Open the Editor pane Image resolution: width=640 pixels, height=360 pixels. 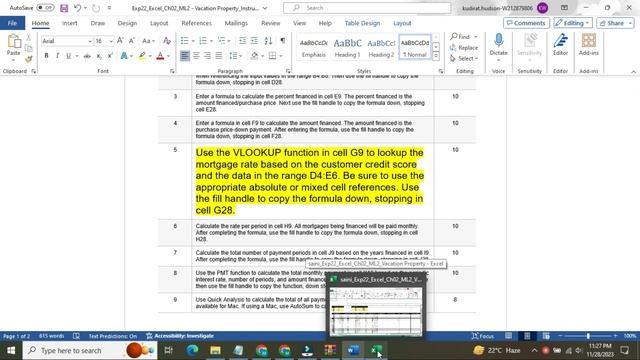coord(560,45)
